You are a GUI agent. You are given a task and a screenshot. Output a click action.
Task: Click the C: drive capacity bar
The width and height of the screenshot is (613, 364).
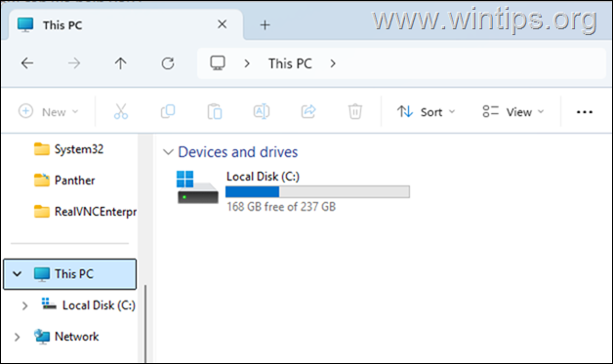click(317, 191)
